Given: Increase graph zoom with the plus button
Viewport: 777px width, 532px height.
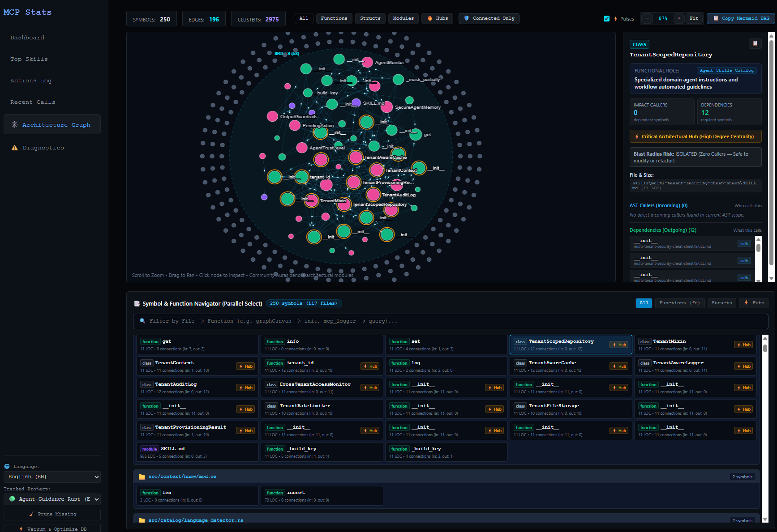Looking at the screenshot, I should click(x=679, y=18).
